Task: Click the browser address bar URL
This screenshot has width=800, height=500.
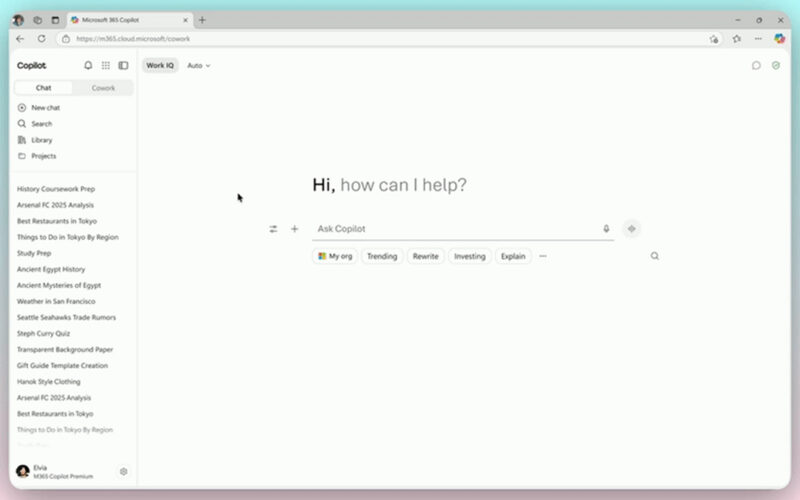Action: (133, 39)
